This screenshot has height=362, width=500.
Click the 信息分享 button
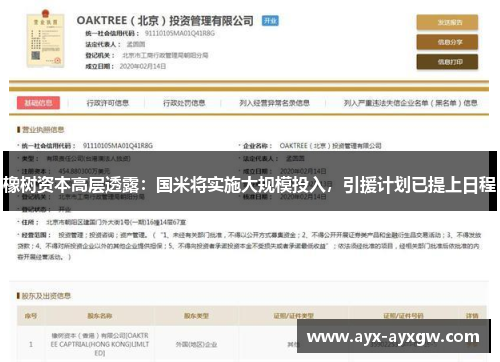(x=447, y=42)
